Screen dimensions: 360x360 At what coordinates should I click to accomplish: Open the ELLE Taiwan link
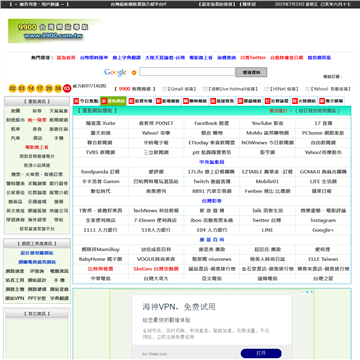pyautogui.click(x=323, y=259)
